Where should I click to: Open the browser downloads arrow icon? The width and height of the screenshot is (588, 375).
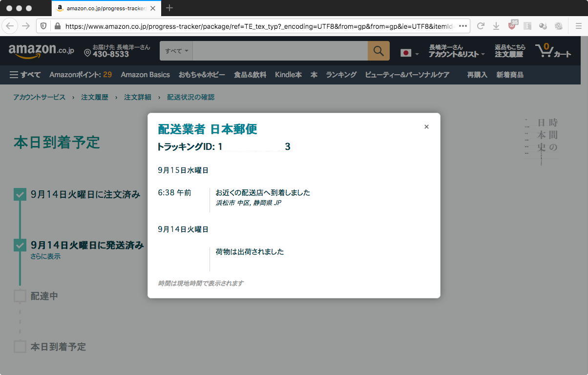click(x=496, y=26)
